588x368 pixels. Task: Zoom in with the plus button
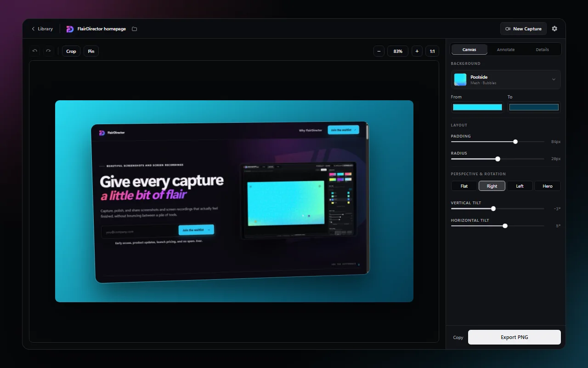(417, 51)
